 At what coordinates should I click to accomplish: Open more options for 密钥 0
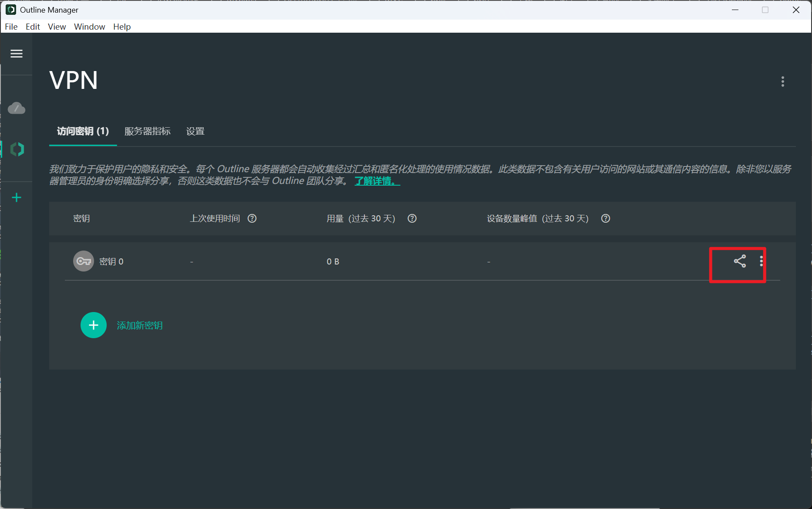click(x=761, y=261)
